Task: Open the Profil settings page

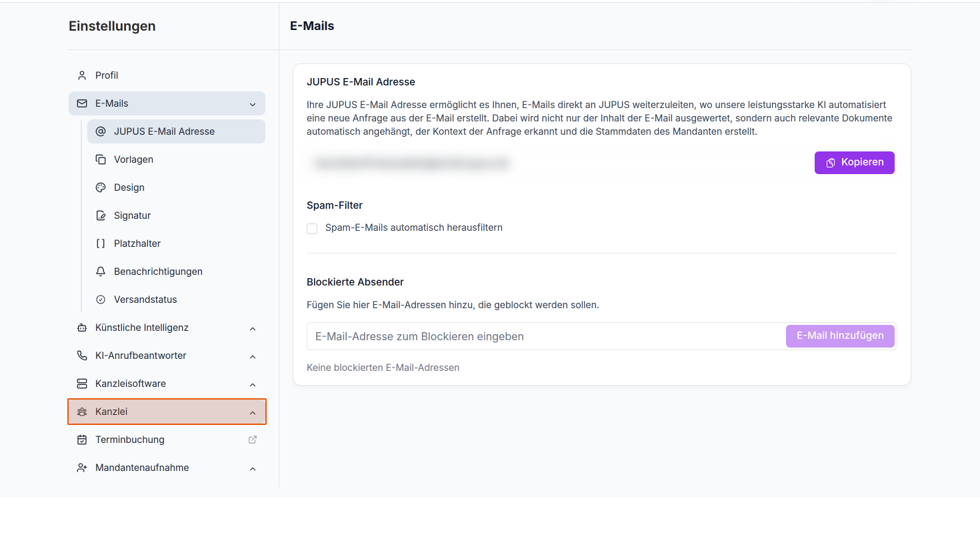Action: coord(167,75)
